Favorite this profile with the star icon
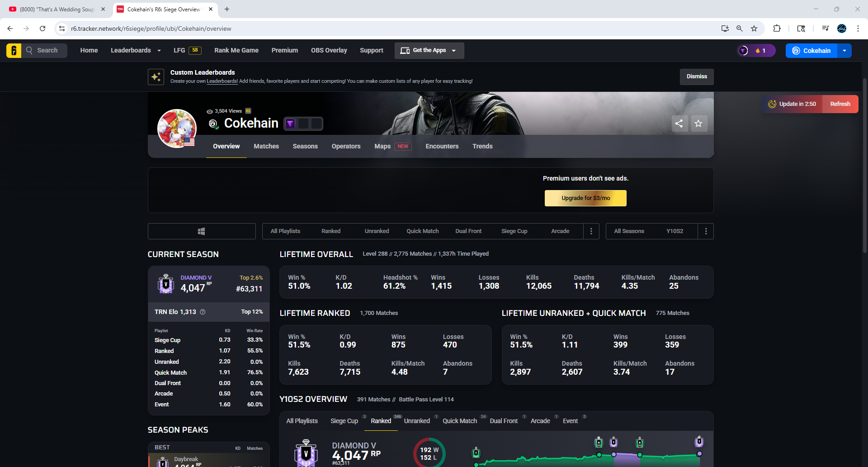Screen dimensions: 868x467 coord(698,123)
